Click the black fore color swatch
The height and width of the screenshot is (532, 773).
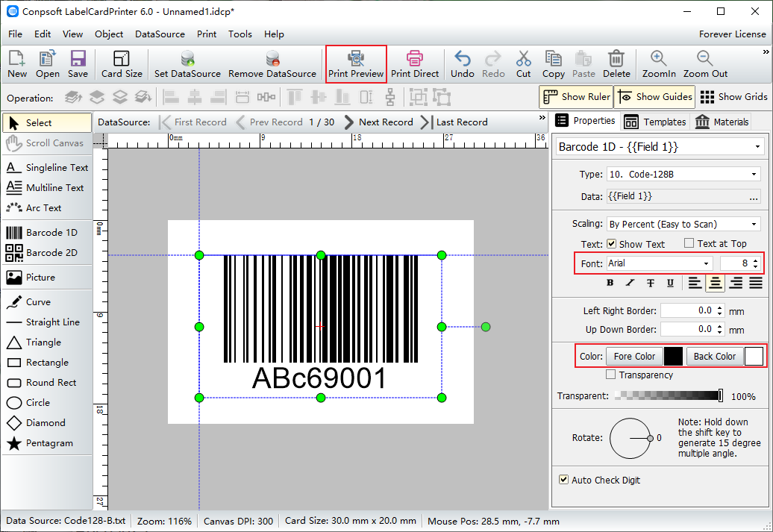coord(674,357)
